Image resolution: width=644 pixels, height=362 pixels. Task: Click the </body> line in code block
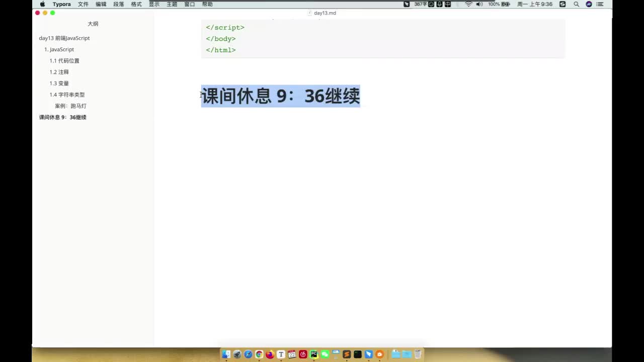221,39
